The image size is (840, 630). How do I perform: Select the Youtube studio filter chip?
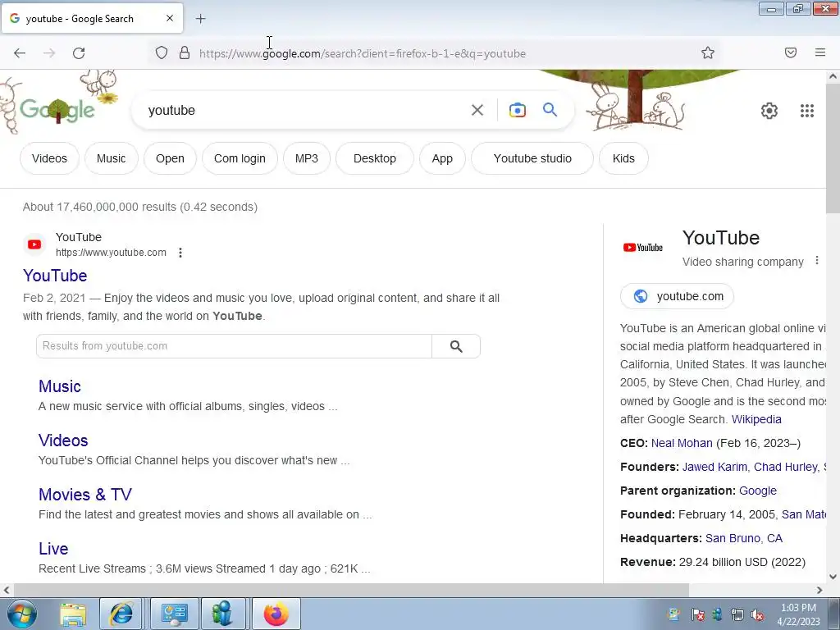click(532, 158)
